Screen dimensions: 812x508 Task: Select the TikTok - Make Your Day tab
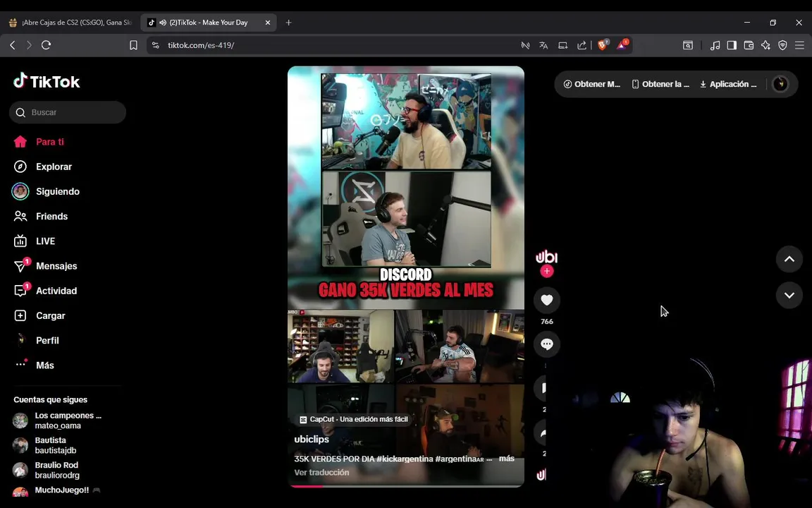coord(209,23)
